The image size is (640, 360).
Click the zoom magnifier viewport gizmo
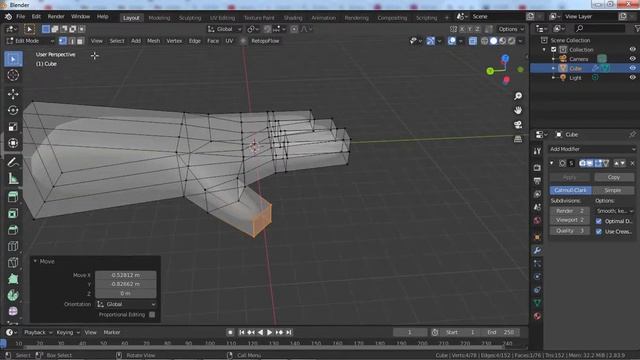click(x=518, y=96)
